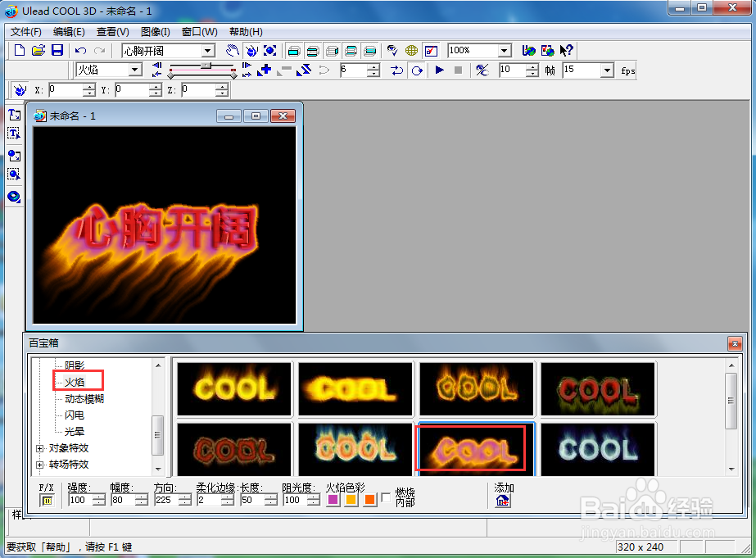Screen dimensions: 756x558
Task: Select 动态模糊 in the effects tree
Action: [x=84, y=399]
